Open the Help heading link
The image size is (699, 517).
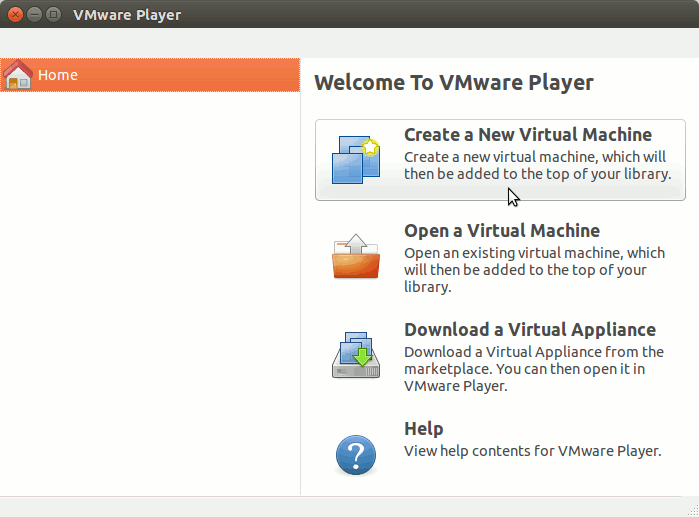pos(424,429)
